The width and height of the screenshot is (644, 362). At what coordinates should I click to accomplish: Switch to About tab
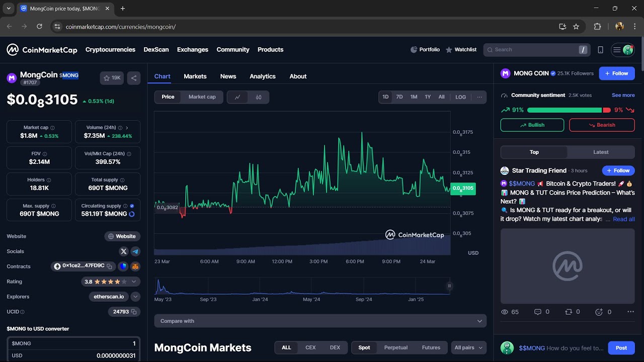click(x=298, y=76)
